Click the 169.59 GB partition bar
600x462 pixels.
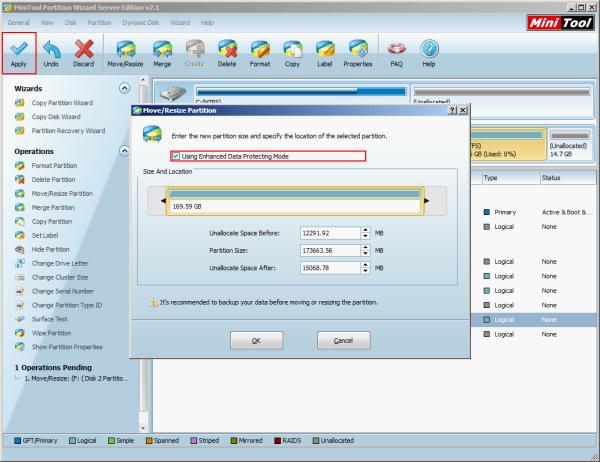coord(295,201)
